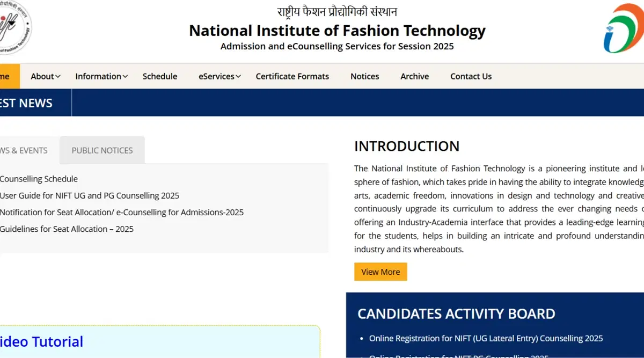Open the Counselling Schedule news link

click(39, 179)
